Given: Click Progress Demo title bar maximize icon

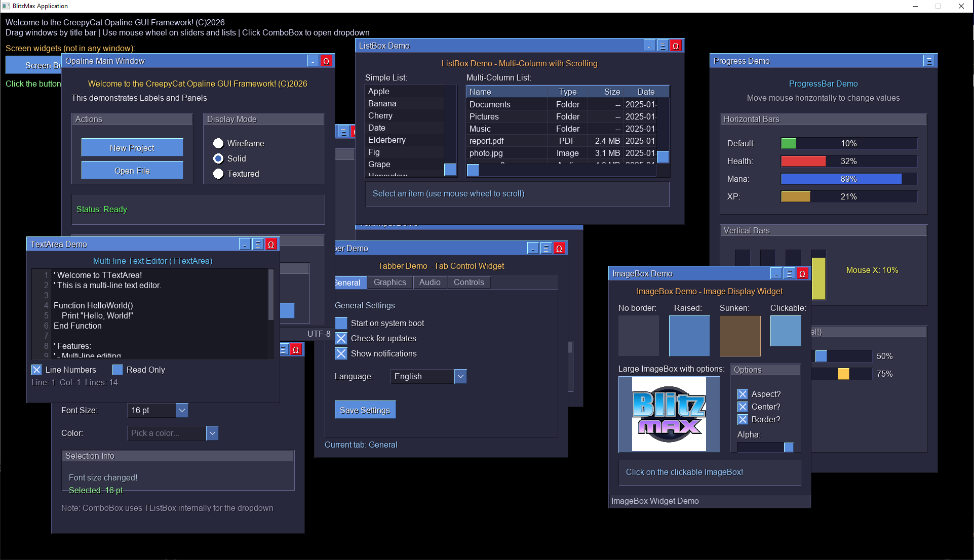Looking at the screenshot, I should click(929, 61).
